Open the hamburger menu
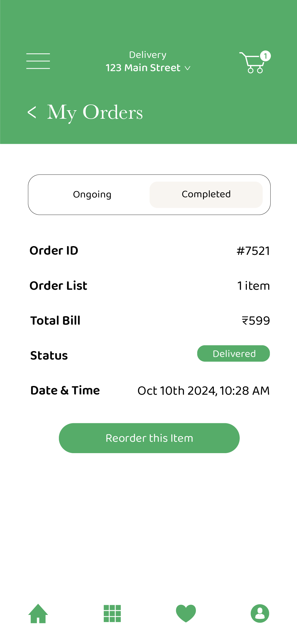Image resolution: width=297 pixels, height=644 pixels. [38, 61]
